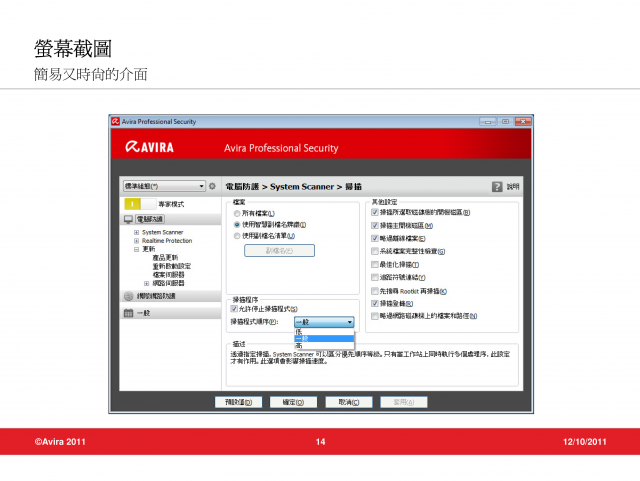Select the file extension list radio button (U)
This screenshot has width=640, height=481.
tap(237, 236)
